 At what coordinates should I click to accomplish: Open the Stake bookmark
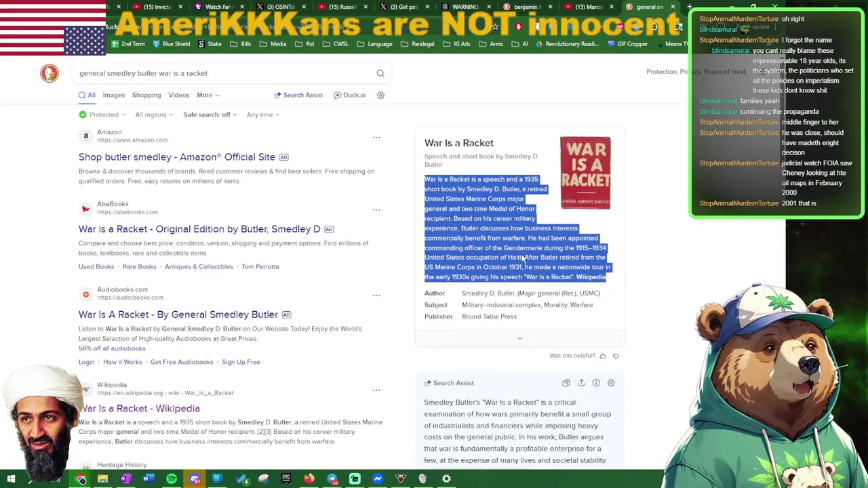tap(210, 44)
